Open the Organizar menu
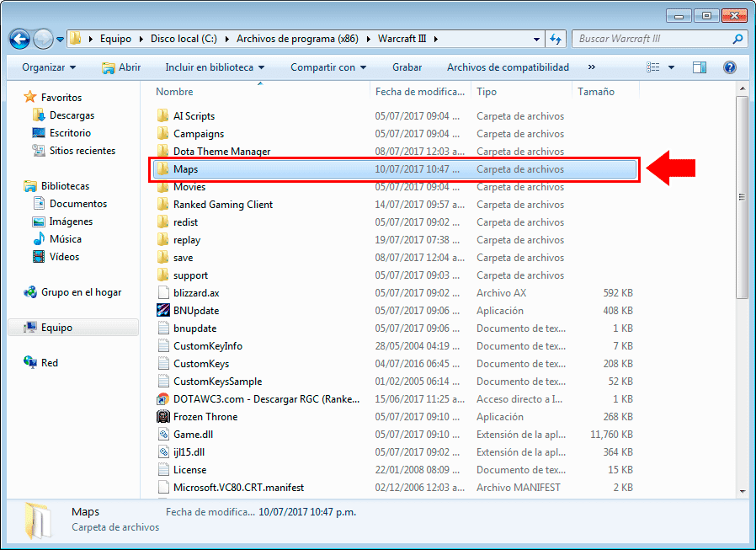This screenshot has height=550, width=756. tap(49, 67)
